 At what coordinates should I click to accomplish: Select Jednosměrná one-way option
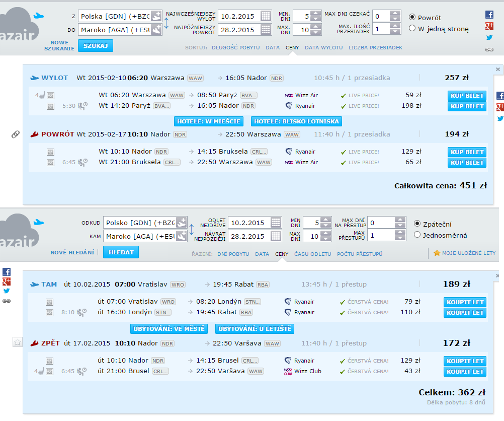[x=417, y=235]
